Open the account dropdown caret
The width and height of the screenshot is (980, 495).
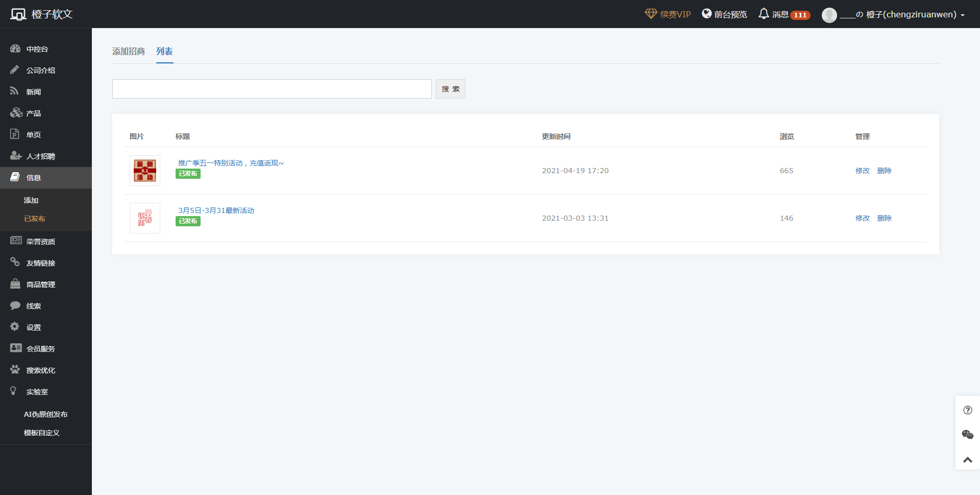pos(963,15)
